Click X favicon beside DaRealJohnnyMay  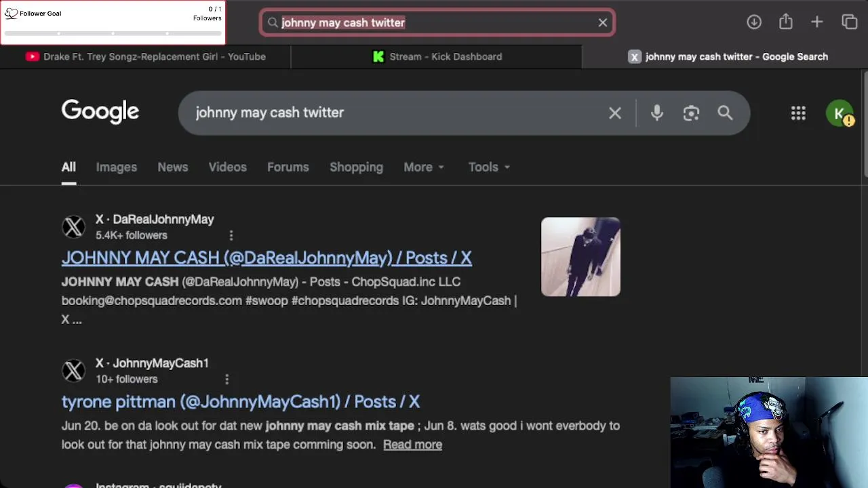[74, 227]
